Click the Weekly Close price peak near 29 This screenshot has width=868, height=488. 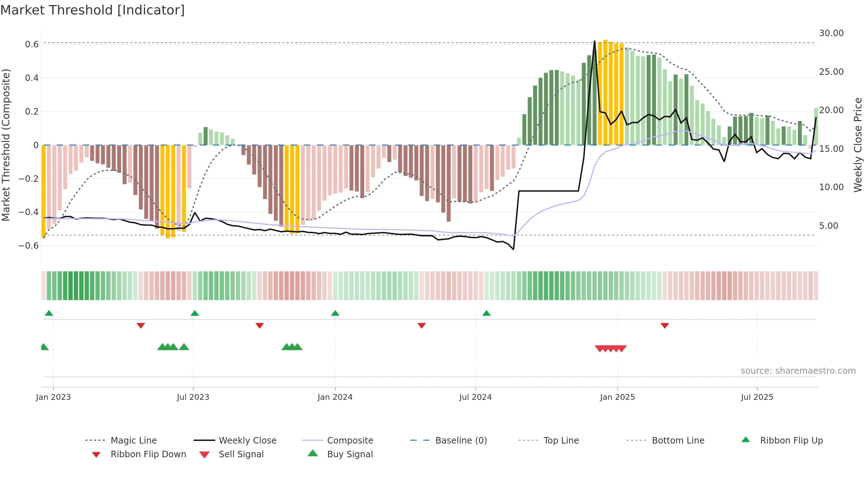(595, 41)
